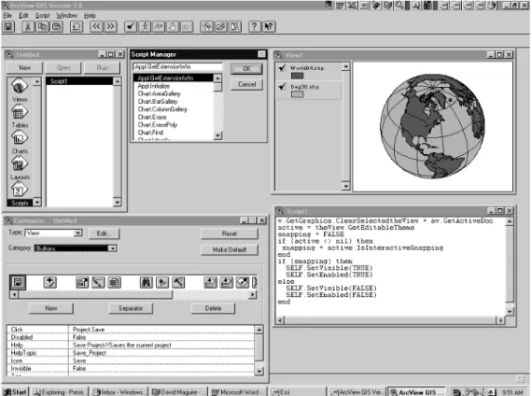
Task: Click the Script Manager list down arrow
Action: pyautogui.click(x=217, y=135)
